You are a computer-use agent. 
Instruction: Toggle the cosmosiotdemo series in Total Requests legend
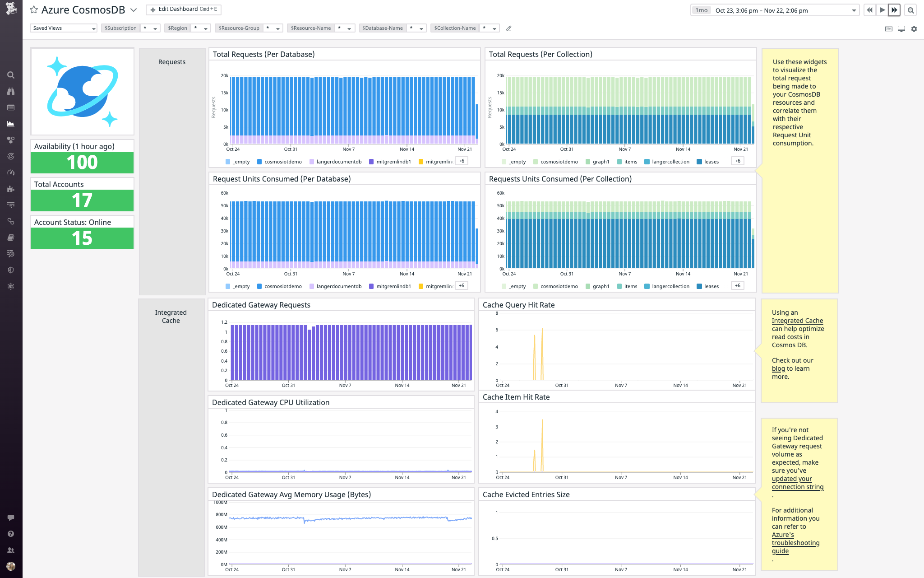point(283,161)
